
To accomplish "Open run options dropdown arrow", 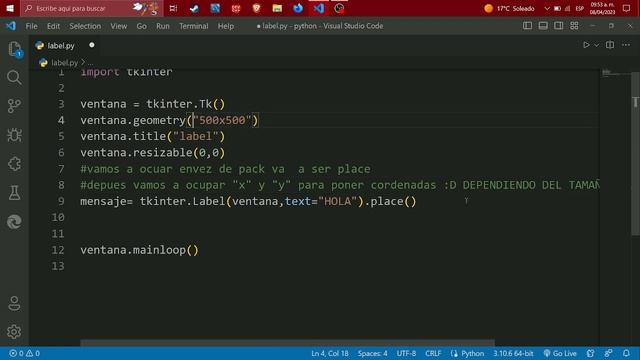I will click(596, 45).
